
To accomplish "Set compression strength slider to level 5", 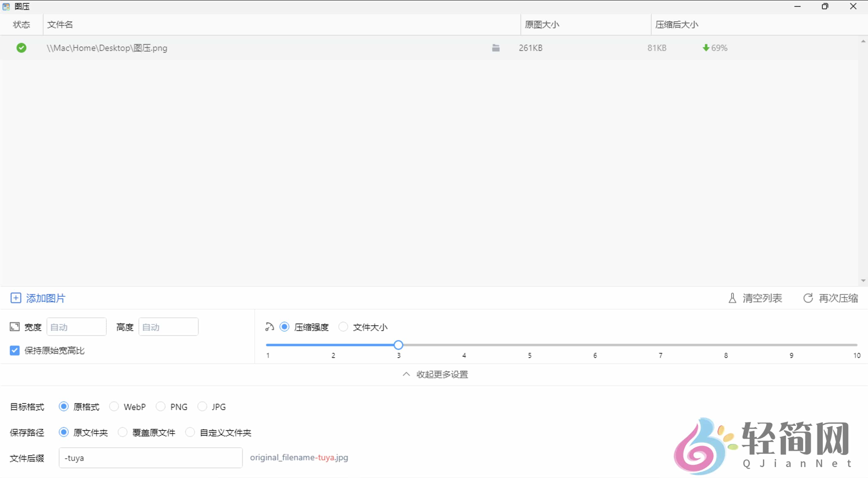I will (x=529, y=344).
